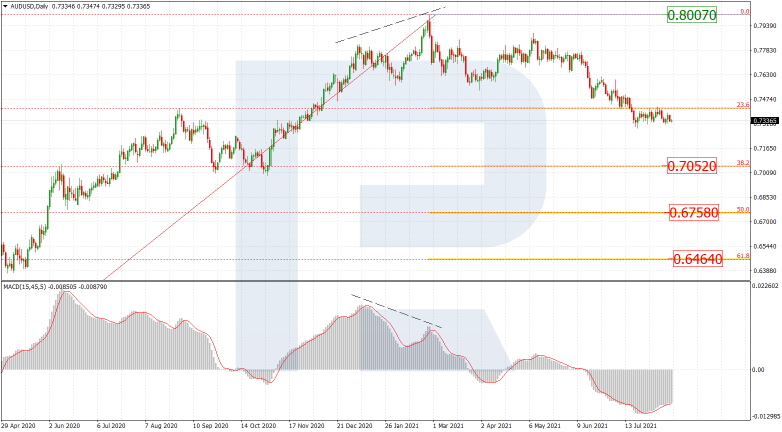Screen dimensions: 782x432
Task: Click the green 0.80070 price label
Action: [692, 15]
